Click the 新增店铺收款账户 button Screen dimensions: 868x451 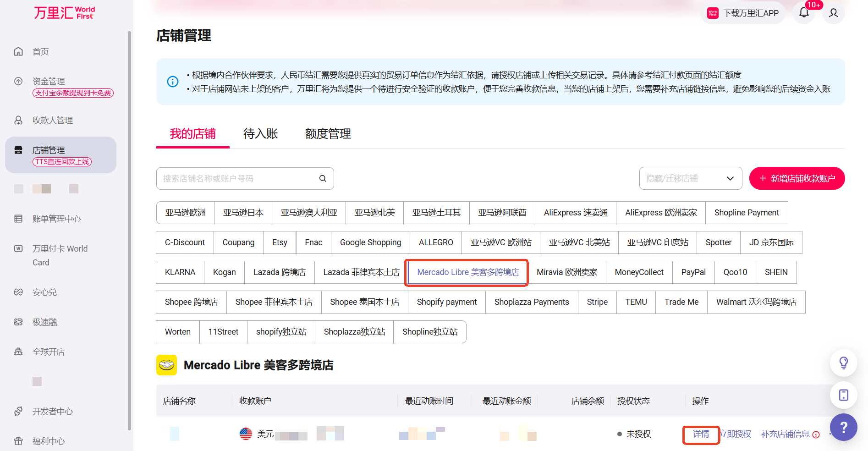pos(797,178)
